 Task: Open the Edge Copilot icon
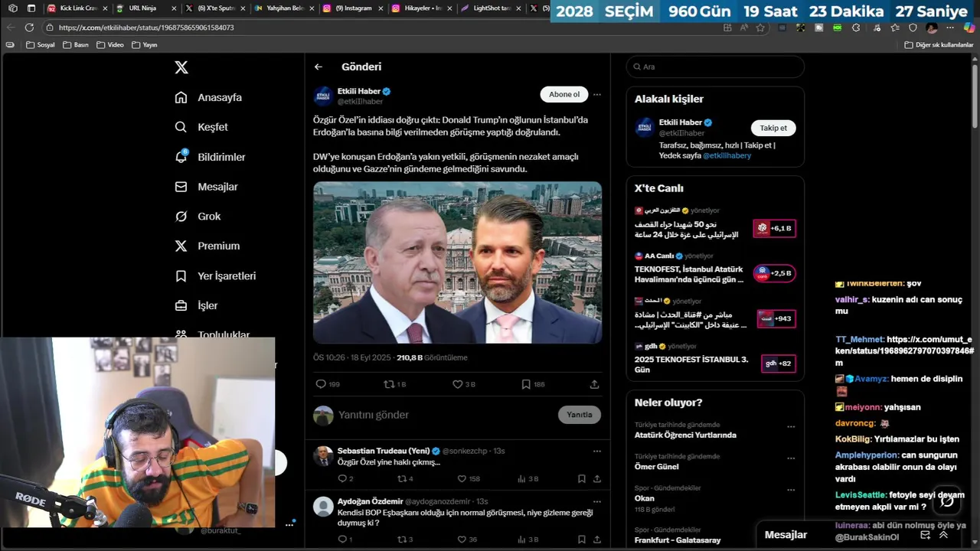[x=969, y=28]
